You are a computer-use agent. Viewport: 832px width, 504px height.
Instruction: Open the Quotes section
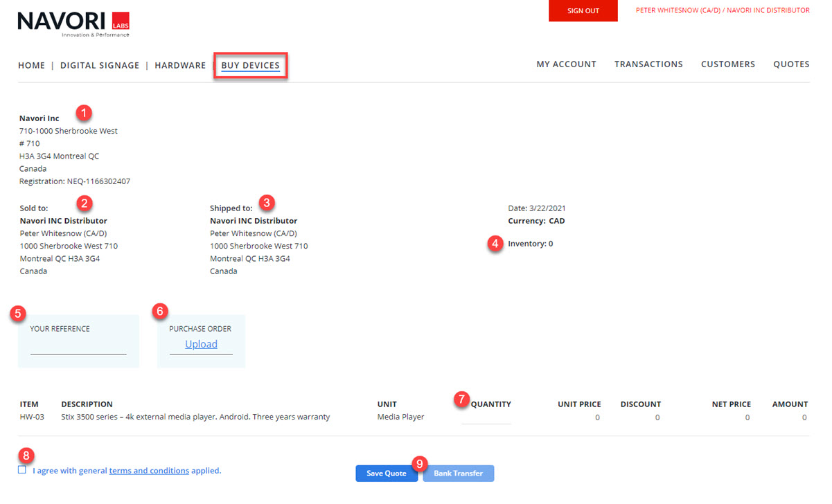click(x=791, y=64)
